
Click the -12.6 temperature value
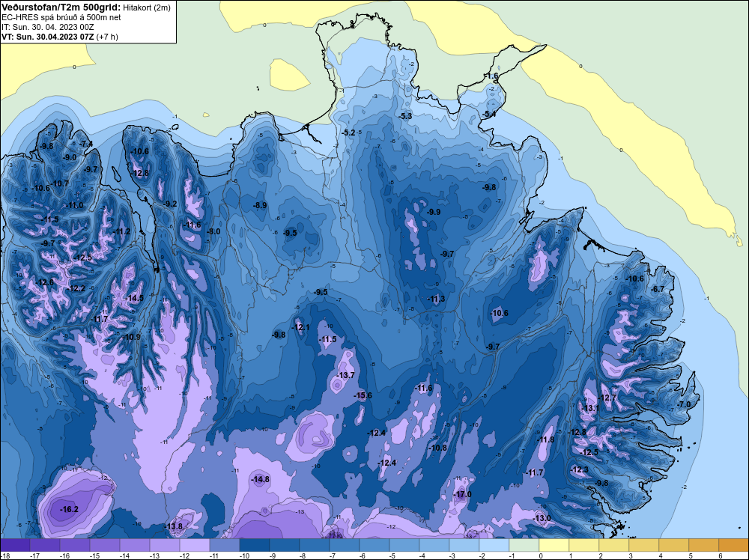click(x=45, y=282)
